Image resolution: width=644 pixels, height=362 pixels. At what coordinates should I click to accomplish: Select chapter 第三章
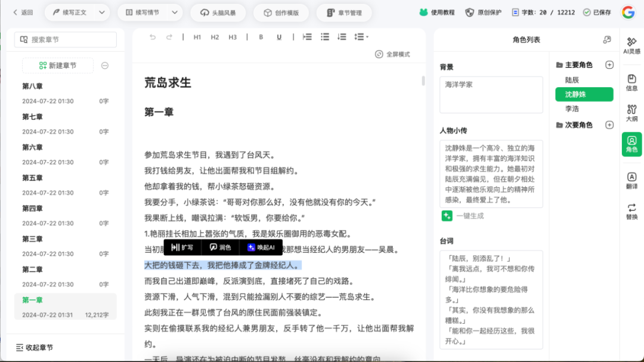66,246
